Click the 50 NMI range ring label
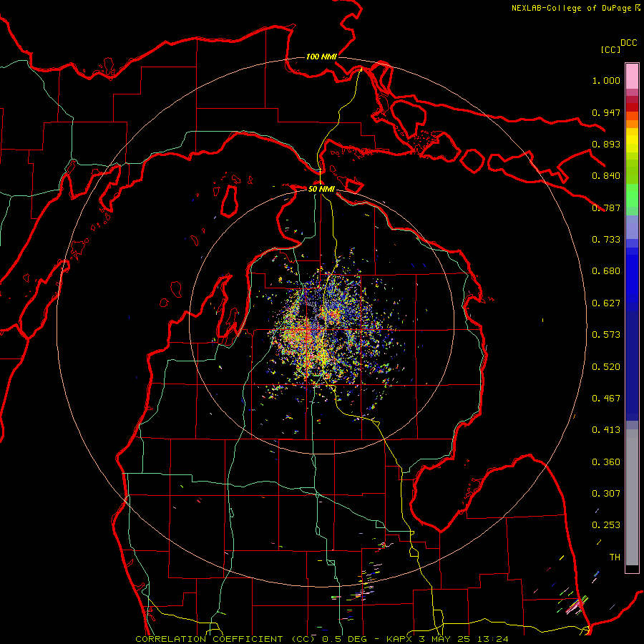The width and height of the screenshot is (644, 644). [x=321, y=189]
